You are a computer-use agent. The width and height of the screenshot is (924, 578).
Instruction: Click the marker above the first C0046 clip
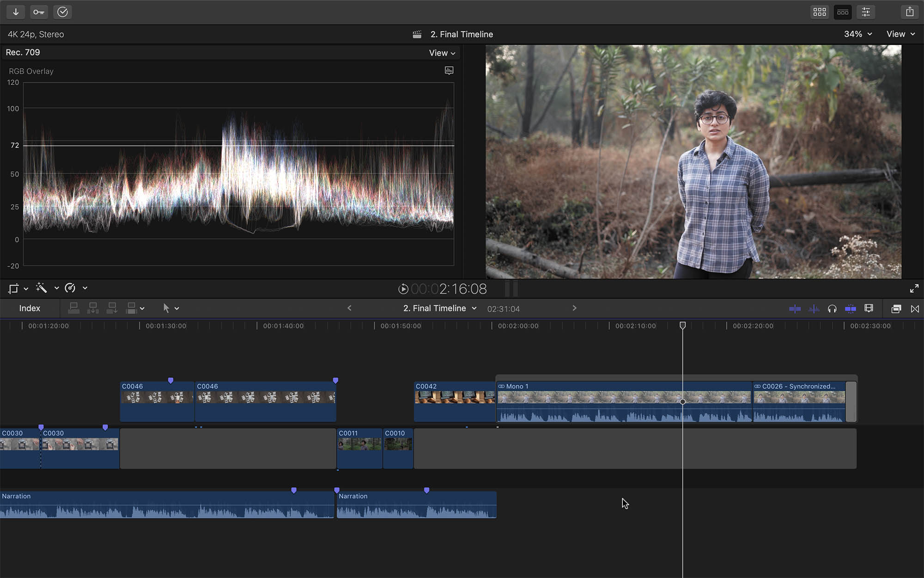click(170, 381)
